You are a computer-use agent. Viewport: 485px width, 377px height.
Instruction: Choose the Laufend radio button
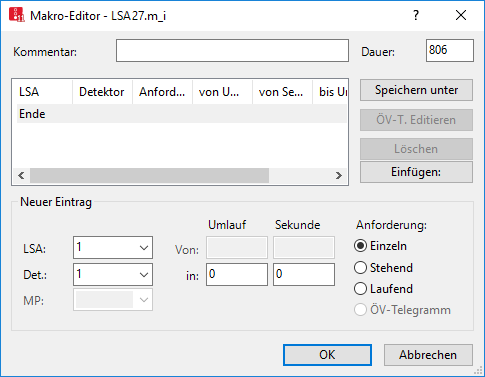[360, 289]
